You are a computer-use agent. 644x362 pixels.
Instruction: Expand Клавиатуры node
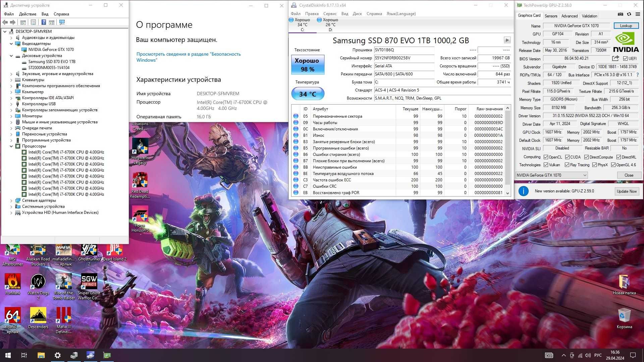pos(11,80)
